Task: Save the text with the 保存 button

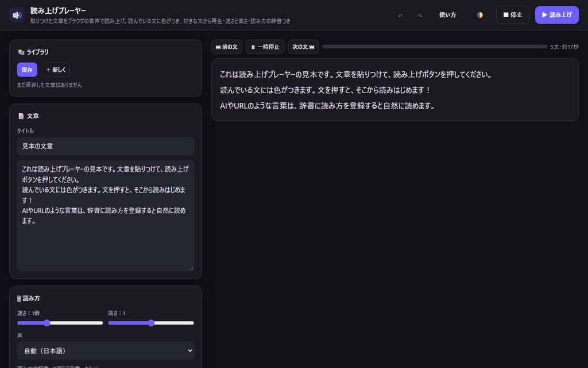Action: [x=27, y=70]
